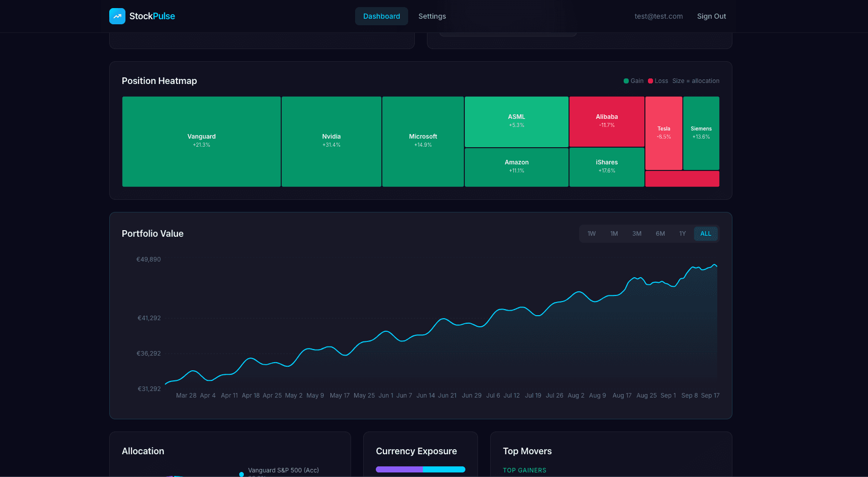Click the red Loss legend dot
This screenshot has height=477, width=868.
pyautogui.click(x=650, y=81)
